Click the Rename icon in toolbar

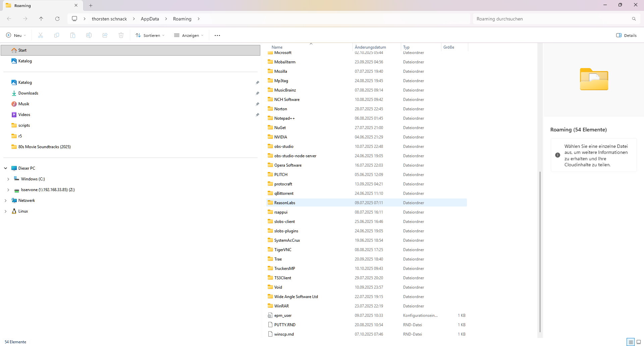tap(89, 35)
